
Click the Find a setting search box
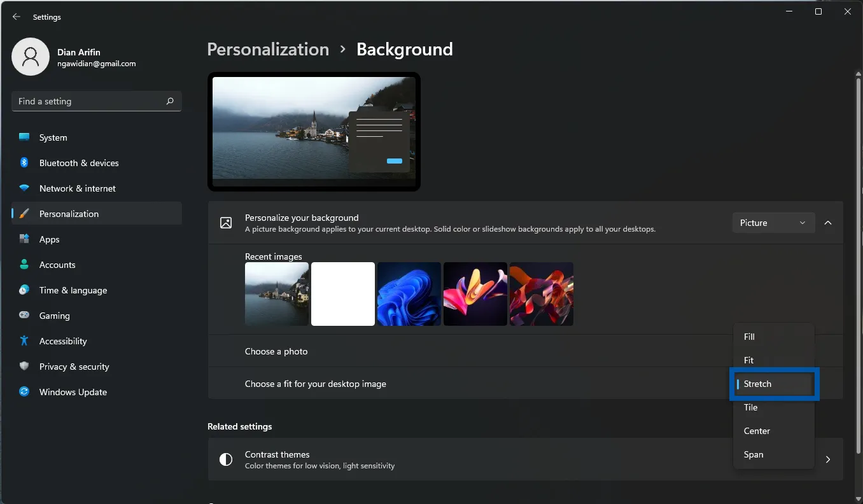(89, 101)
